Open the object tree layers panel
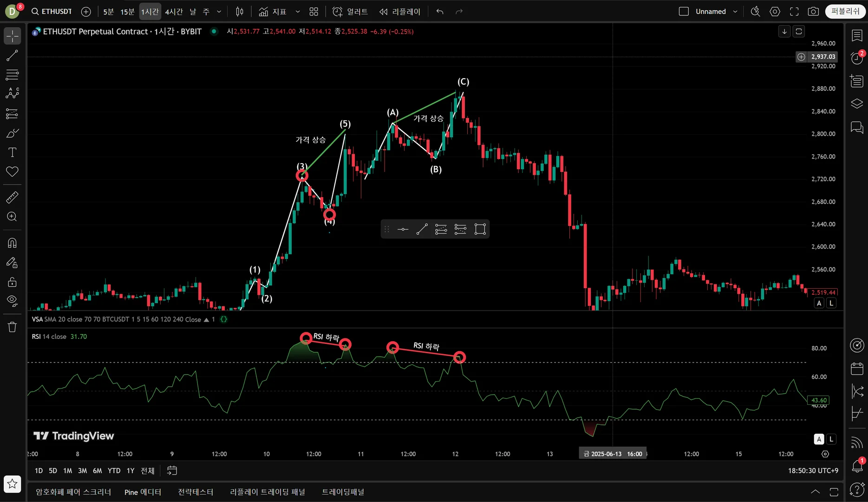Viewport: 868px width, 502px height. pyautogui.click(x=857, y=103)
